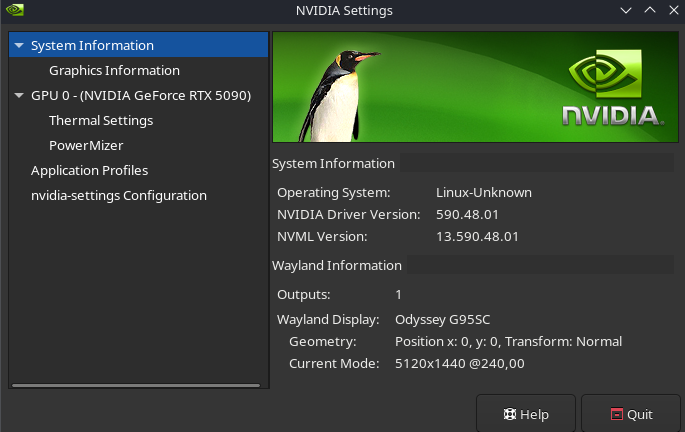
Task: Open Thermal Settings page
Action: [101, 121]
